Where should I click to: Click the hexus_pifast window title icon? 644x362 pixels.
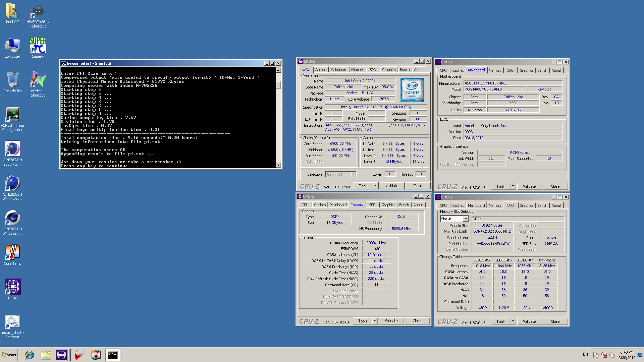point(63,63)
